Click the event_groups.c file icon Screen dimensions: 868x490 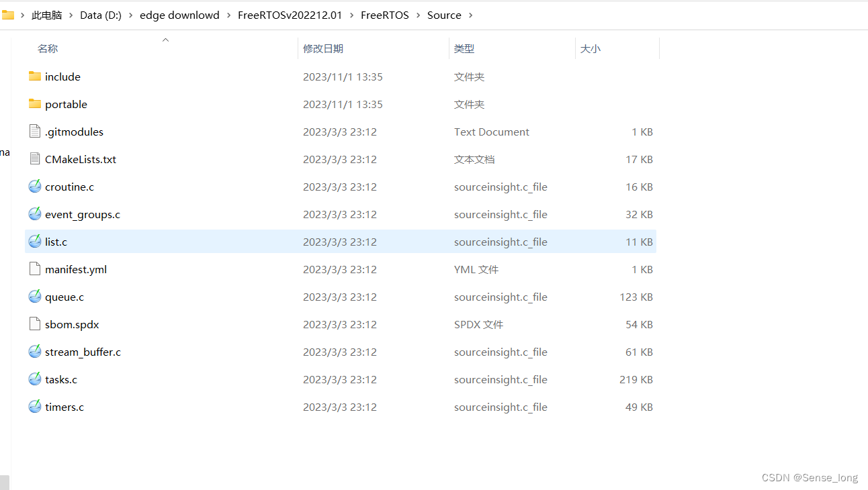(35, 213)
